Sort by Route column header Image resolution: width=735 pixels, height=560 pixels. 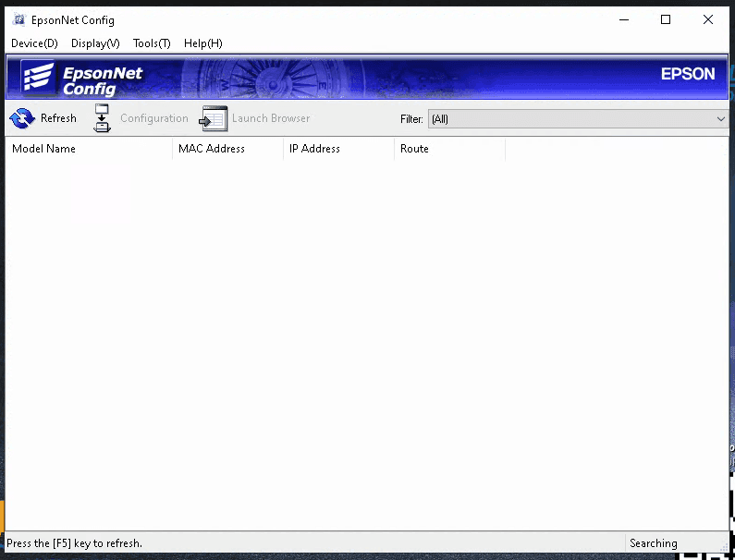pyautogui.click(x=450, y=149)
